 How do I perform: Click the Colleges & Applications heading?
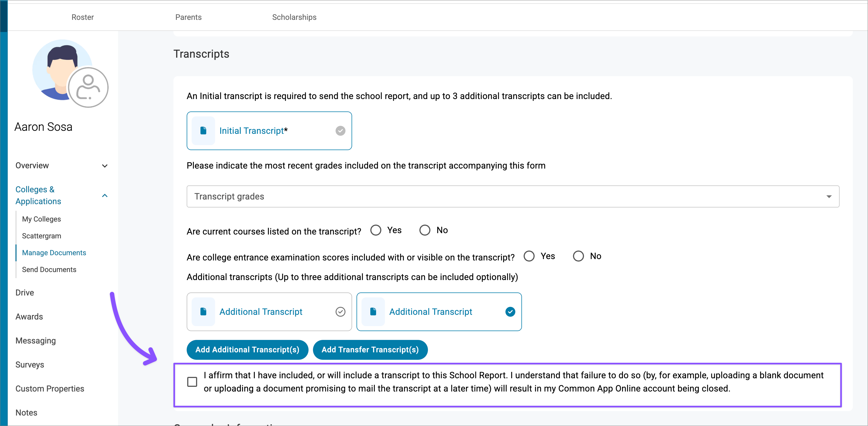click(x=38, y=195)
